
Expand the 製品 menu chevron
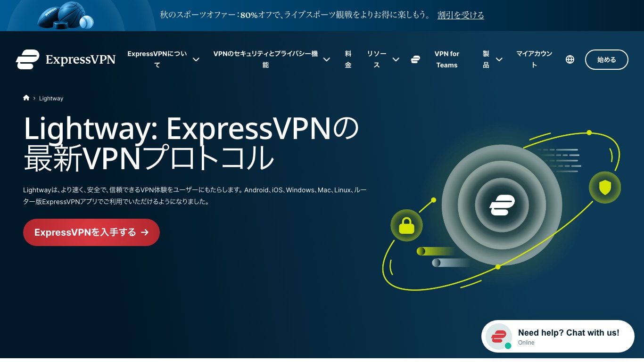click(x=499, y=59)
